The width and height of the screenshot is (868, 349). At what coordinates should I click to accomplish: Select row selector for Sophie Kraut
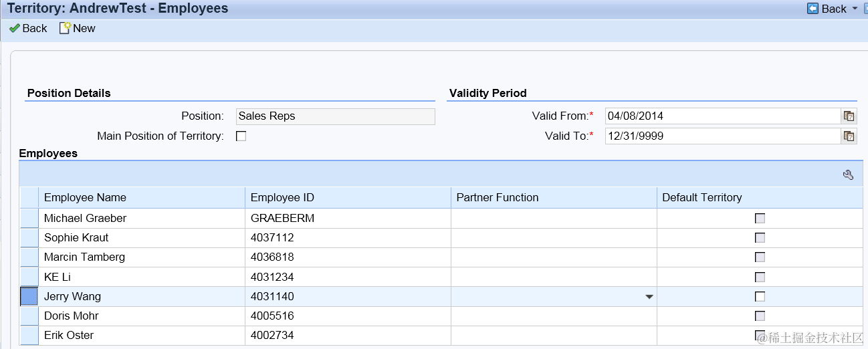(29, 237)
